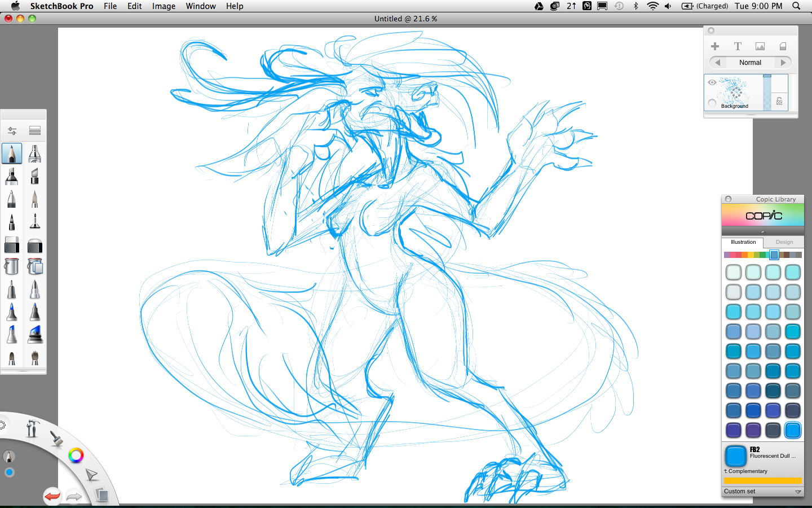Toggle Background layer visibility eye
The width and height of the screenshot is (812, 508).
(x=712, y=82)
